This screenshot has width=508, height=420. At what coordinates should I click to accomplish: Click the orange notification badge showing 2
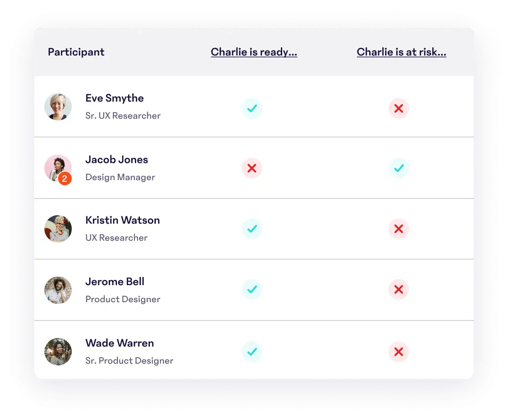tap(64, 179)
